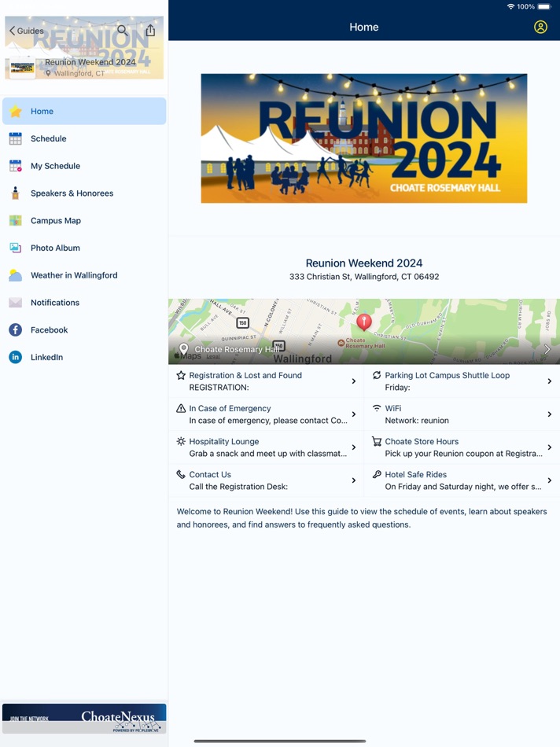Tap the Reunion Weekend 2024 guide thumbnail
Viewport: 560px width, 747px height.
[22, 67]
